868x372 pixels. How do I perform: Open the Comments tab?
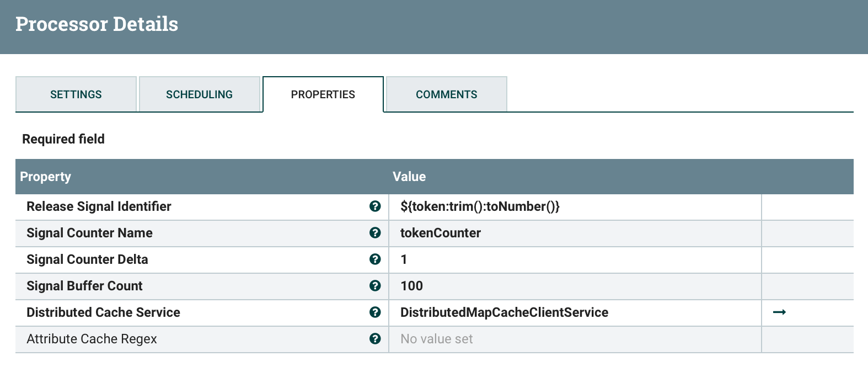446,94
